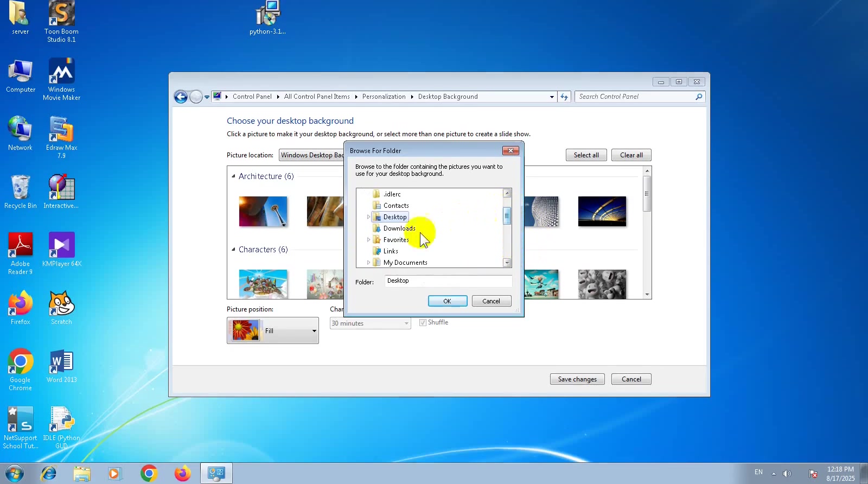Open the Adobe Reader 9 shortcut
Viewport: 868px width, 484px height.
click(20, 246)
